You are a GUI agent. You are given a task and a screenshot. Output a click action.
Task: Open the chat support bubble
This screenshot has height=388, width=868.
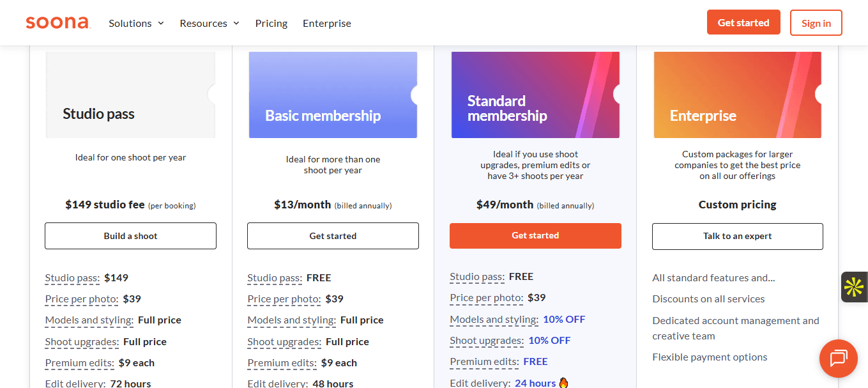tap(838, 359)
